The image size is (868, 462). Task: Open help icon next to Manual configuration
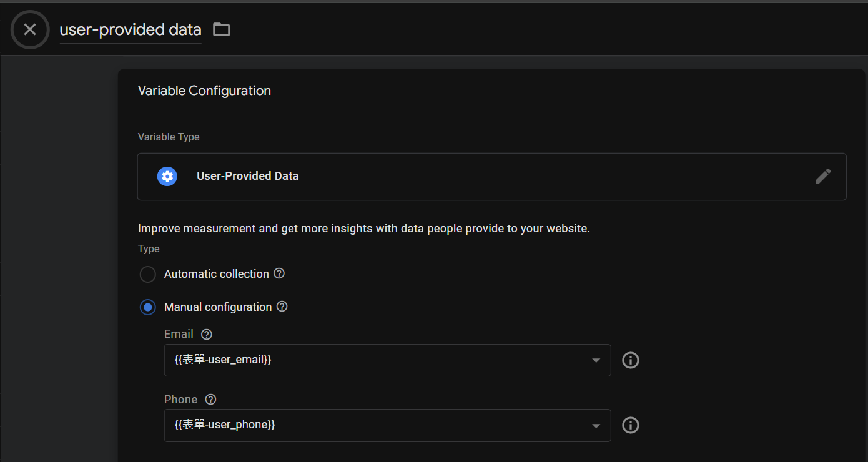coord(282,307)
